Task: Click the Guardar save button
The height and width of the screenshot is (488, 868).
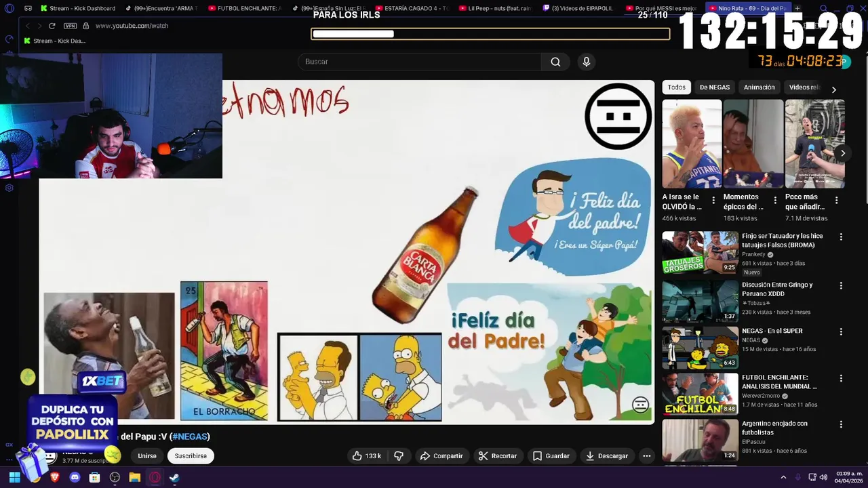Action: (551, 456)
